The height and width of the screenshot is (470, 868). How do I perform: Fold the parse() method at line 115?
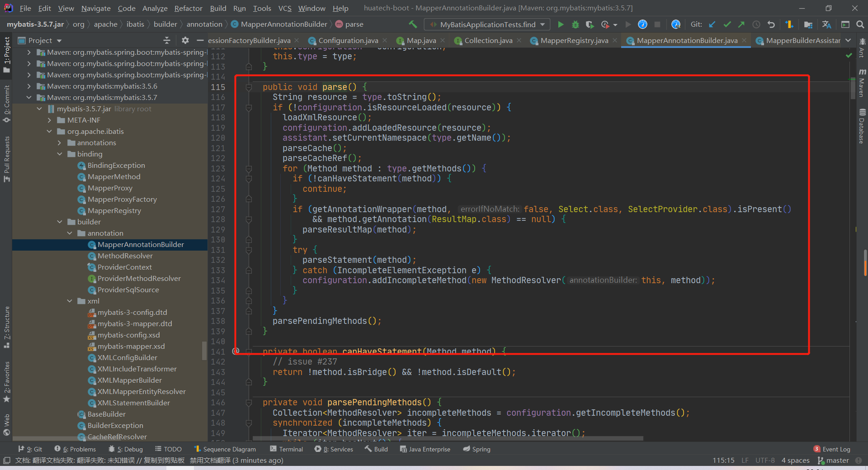pyautogui.click(x=249, y=87)
